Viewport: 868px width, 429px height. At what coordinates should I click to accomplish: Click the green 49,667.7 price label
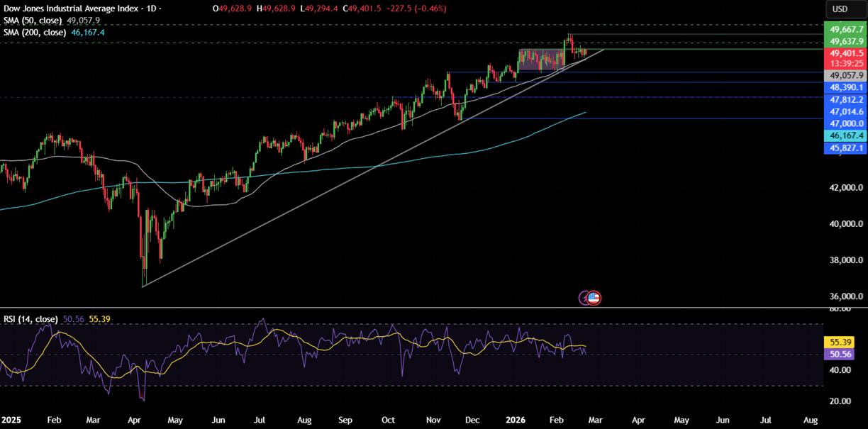coord(845,29)
